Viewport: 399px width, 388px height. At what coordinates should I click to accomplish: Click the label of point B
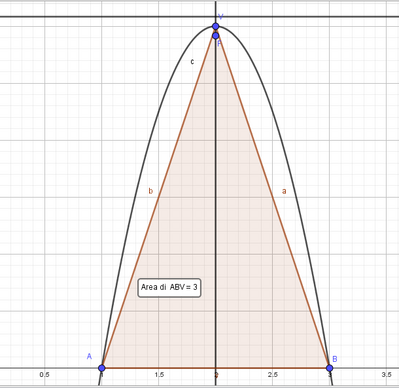(335, 359)
